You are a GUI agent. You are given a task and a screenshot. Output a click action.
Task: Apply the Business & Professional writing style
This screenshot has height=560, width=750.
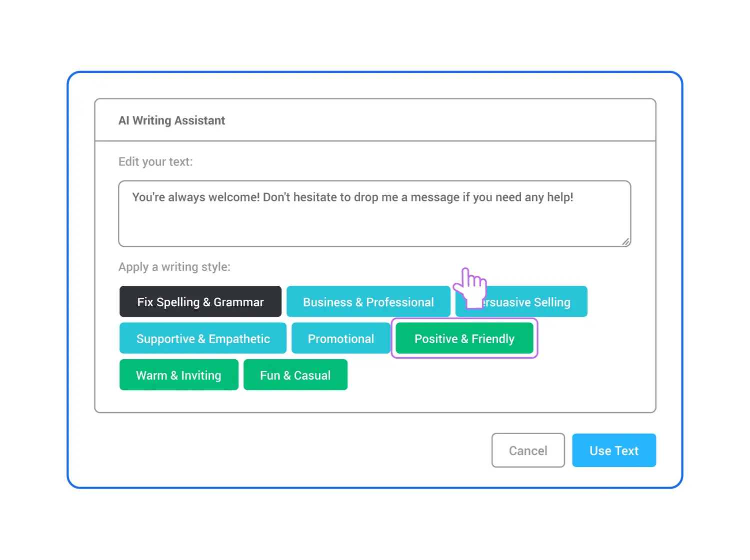pyautogui.click(x=368, y=302)
